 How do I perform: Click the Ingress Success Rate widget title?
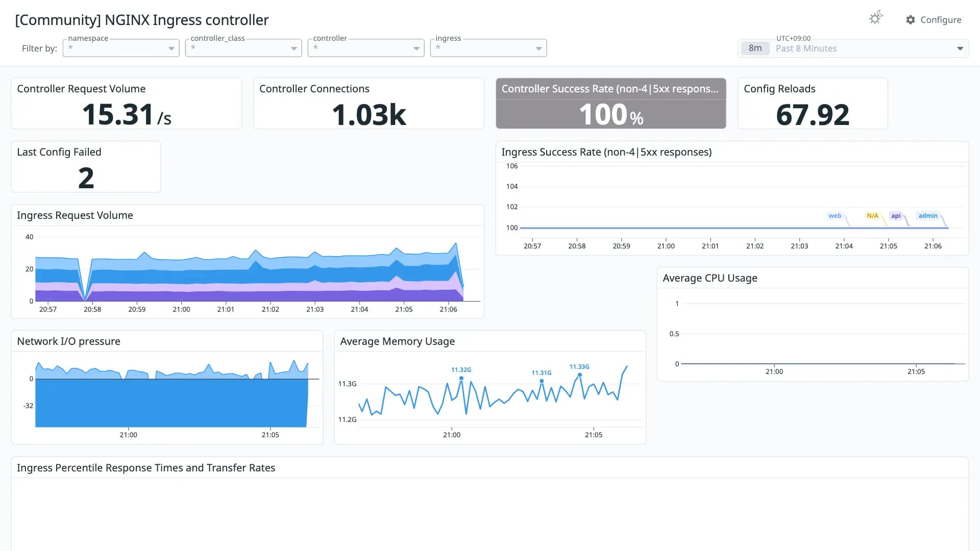click(x=606, y=152)
